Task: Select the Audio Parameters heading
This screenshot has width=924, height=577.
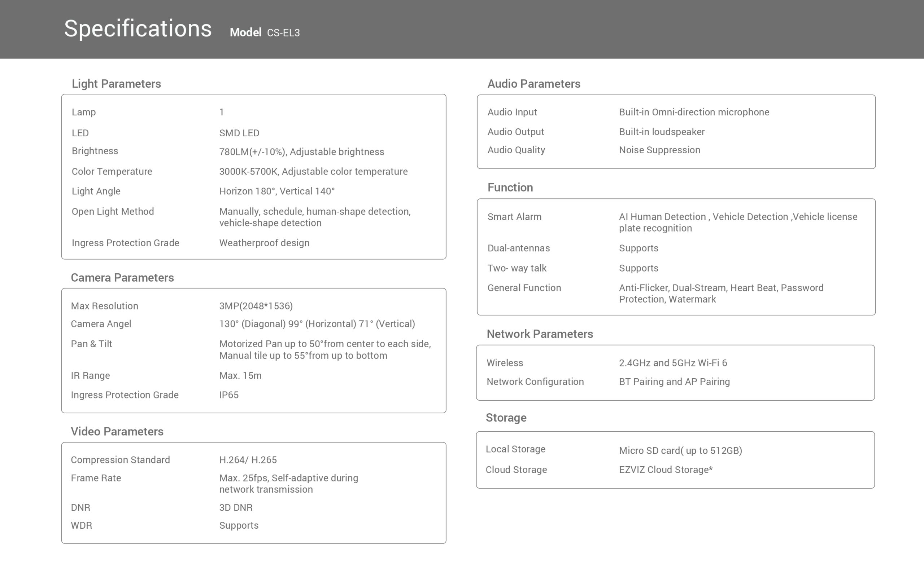Action: point(533,84)
